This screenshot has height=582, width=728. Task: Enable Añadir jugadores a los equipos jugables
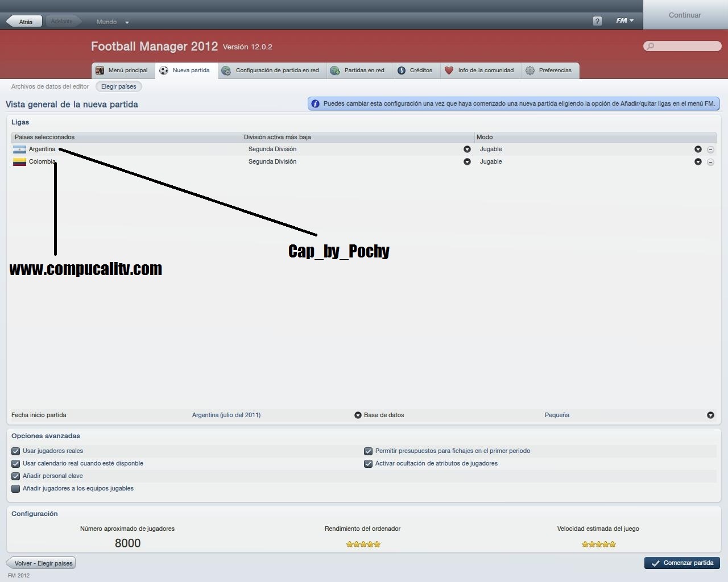pyautogui.click(x=15, y=488)
